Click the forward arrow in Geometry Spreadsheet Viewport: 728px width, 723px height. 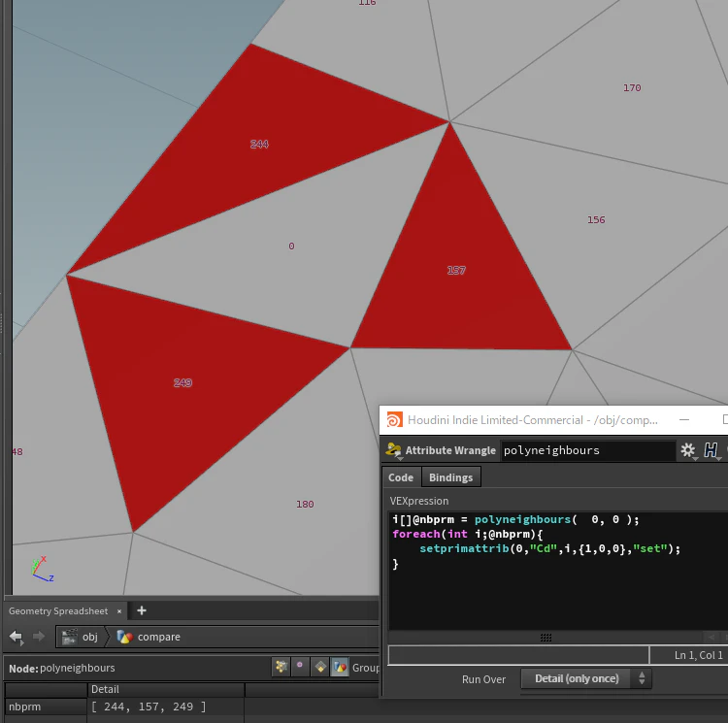point(39,637)
